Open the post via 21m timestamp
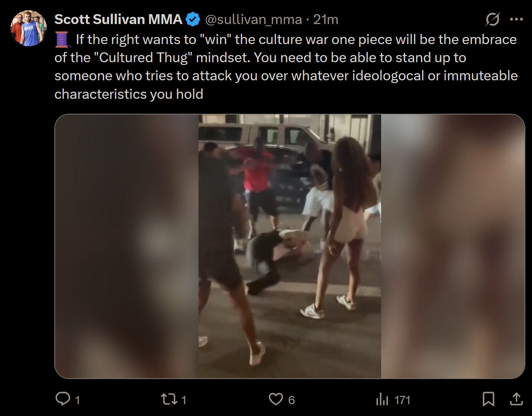The height and width of the screenshot is (416, 532). (326, 19)
